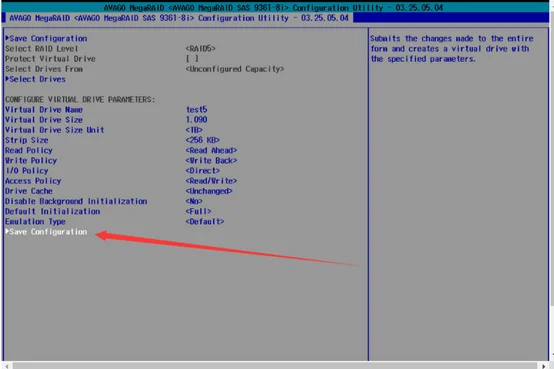Click the horizontal scrollbar track
This screenshot has height=369, width=554.
coord(275,366)
